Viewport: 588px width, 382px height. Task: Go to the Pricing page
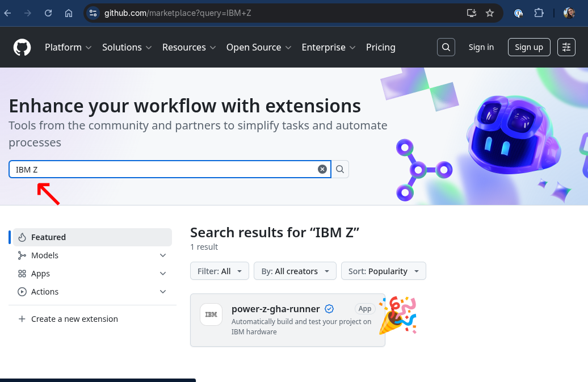click(x=381, y=47)
